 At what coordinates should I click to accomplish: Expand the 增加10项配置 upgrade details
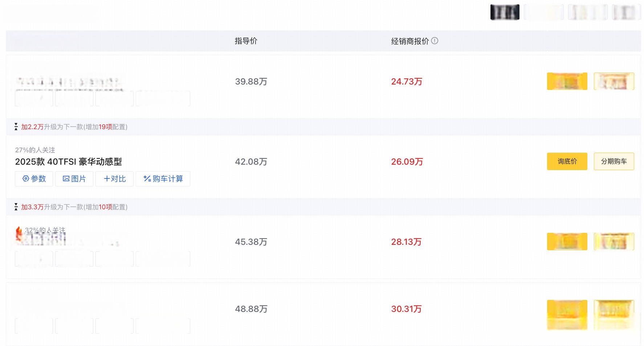coord(105,207)
